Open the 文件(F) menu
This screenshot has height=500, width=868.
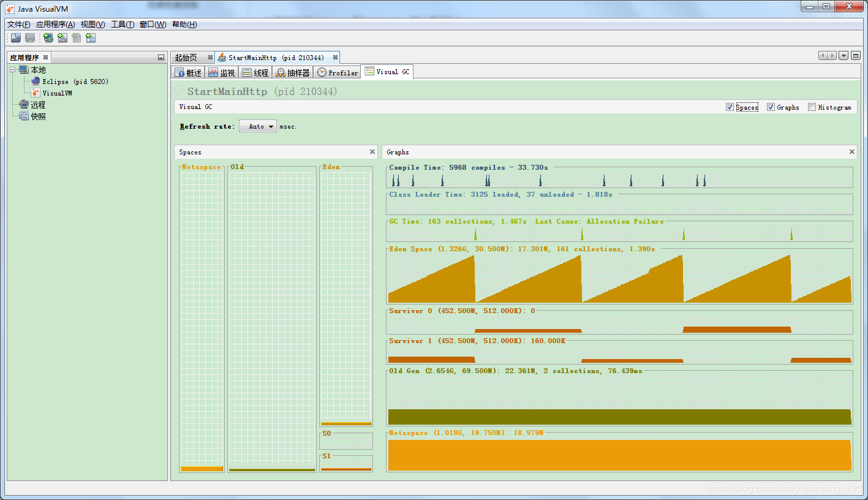tap(19, 25)
